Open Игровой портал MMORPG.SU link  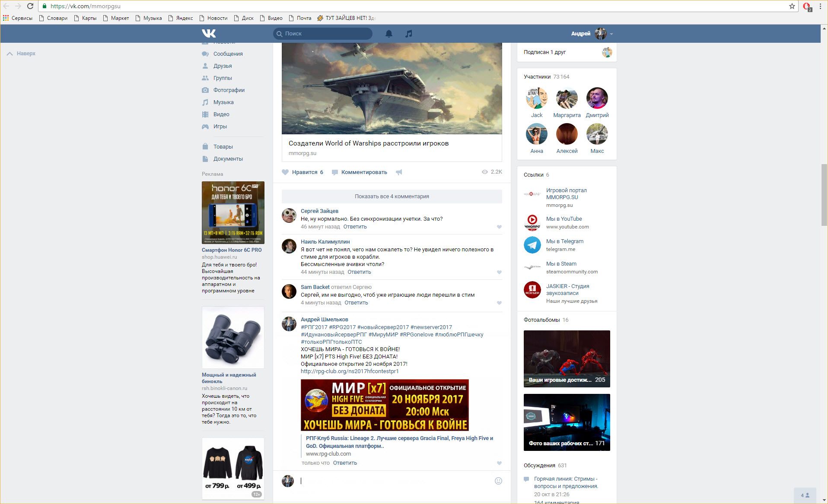tap(566, 194)
